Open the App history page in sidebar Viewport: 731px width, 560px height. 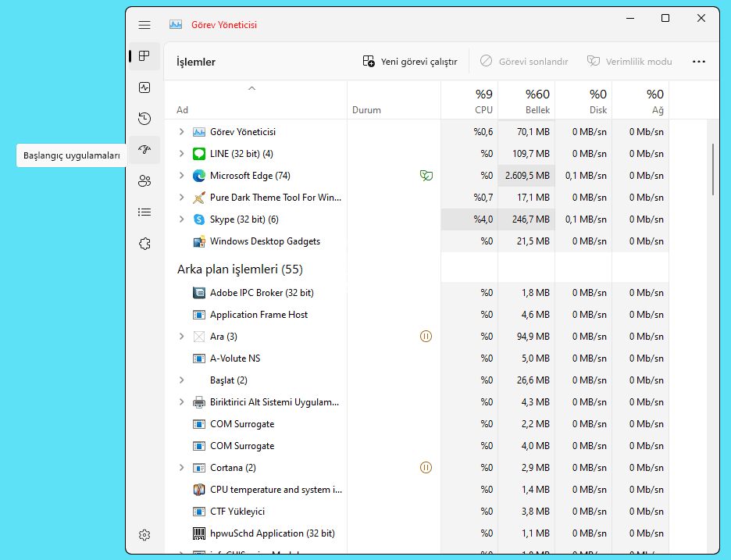tap(144, 119)
